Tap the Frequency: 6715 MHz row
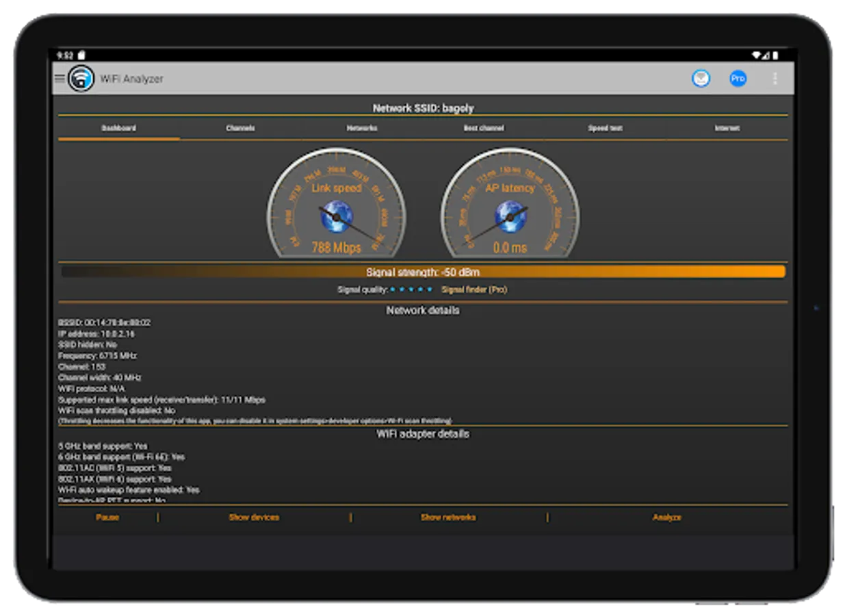This screenshot has width=845, height=616. tap(98, 355)
